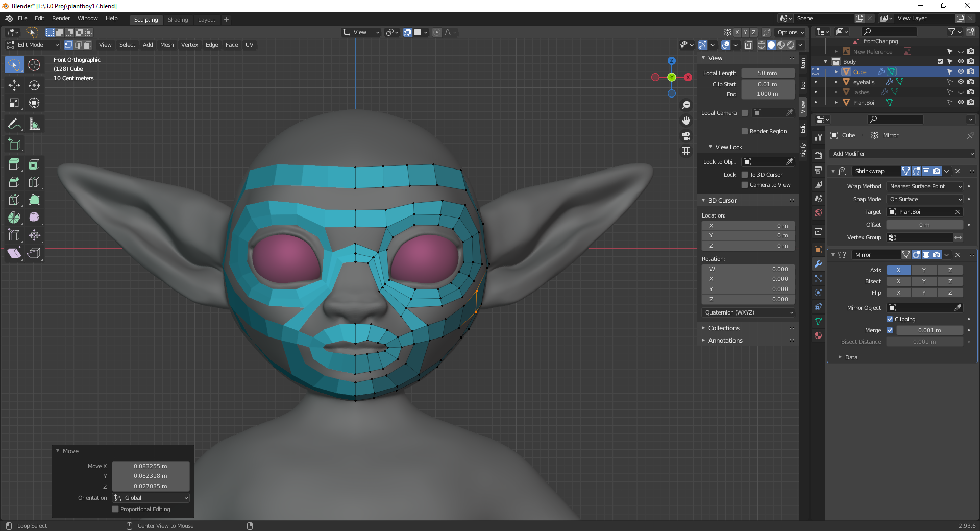
Task: Enable Flip Z in Mirror modifier
Action: (950, 293)
